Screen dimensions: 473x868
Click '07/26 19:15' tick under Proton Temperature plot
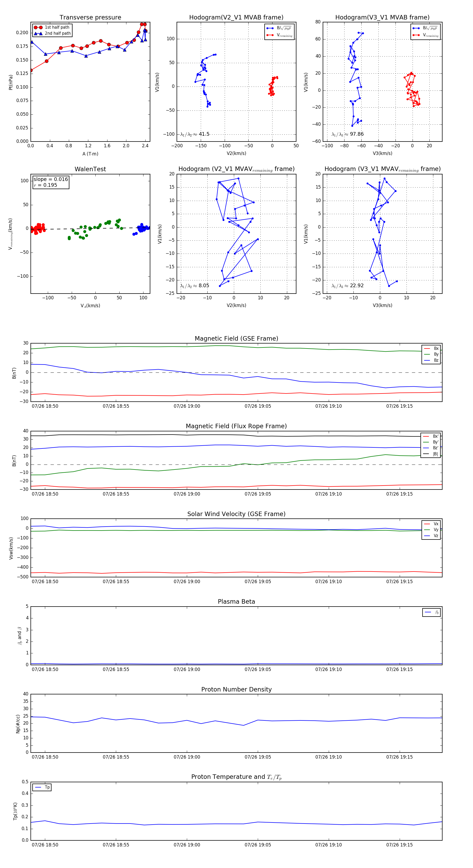tap(399, 845)
